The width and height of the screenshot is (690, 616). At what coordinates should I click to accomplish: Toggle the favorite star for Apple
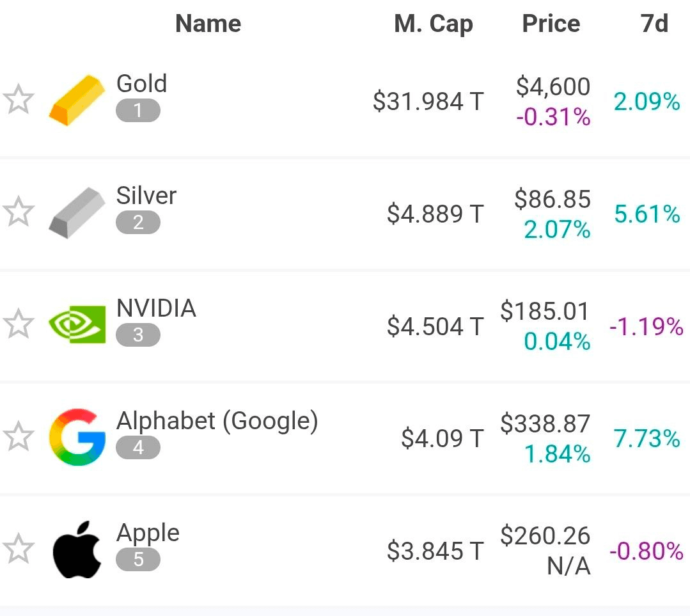point(18,549)
